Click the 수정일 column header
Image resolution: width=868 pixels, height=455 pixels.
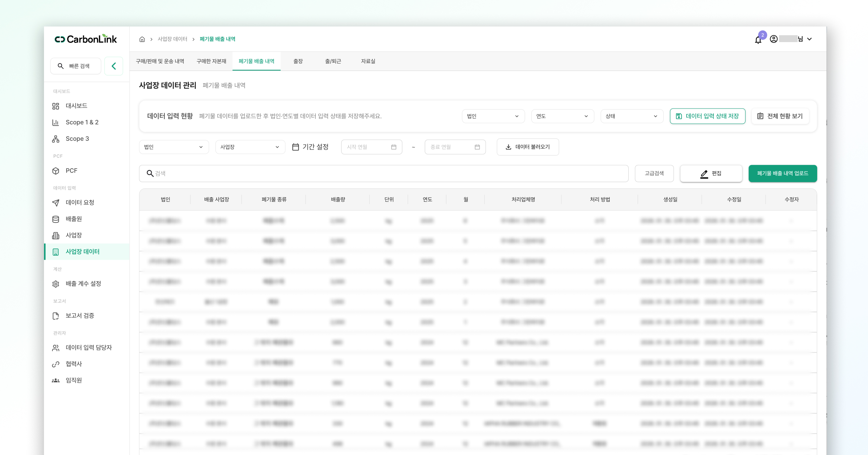[734, 200]
